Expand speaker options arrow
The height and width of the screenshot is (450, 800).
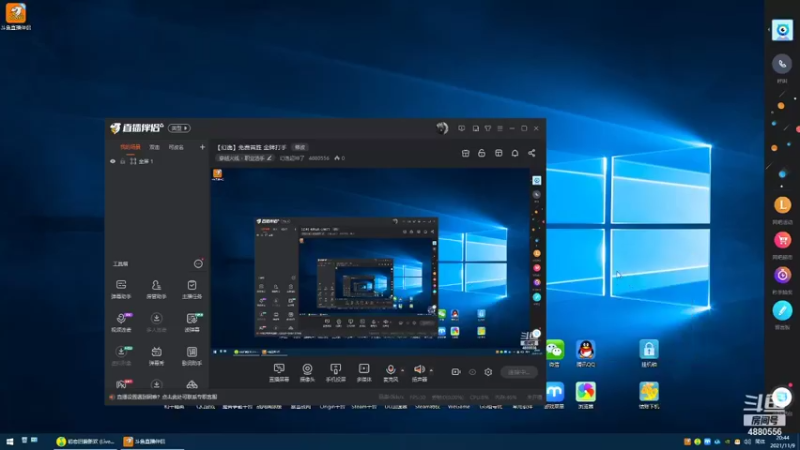431,370
